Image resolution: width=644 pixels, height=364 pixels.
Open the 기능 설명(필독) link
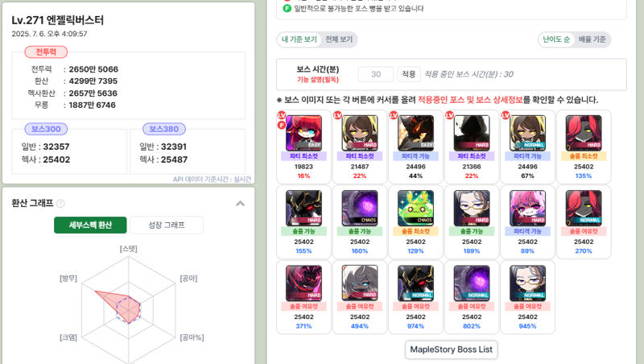318,80
